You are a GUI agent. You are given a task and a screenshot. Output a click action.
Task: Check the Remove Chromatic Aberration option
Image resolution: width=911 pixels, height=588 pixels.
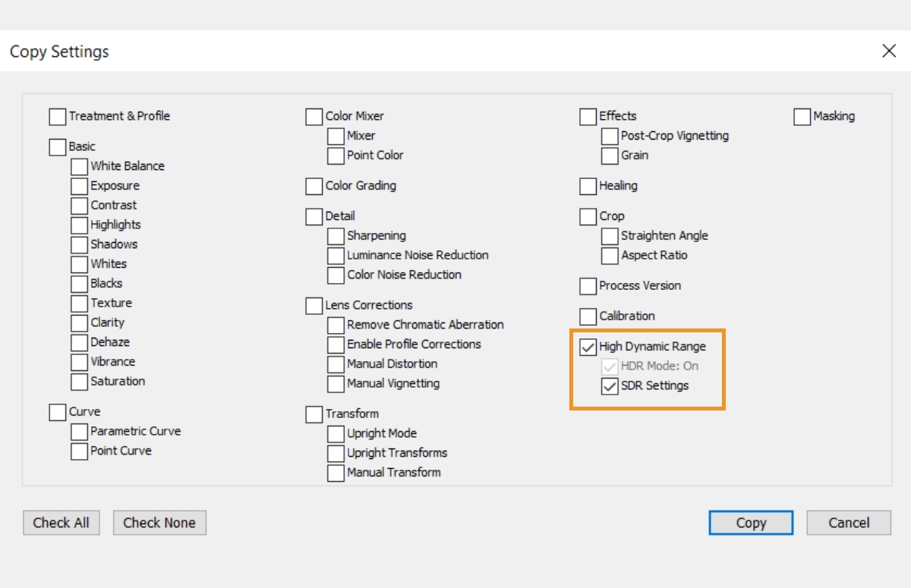tap(336, 325)
